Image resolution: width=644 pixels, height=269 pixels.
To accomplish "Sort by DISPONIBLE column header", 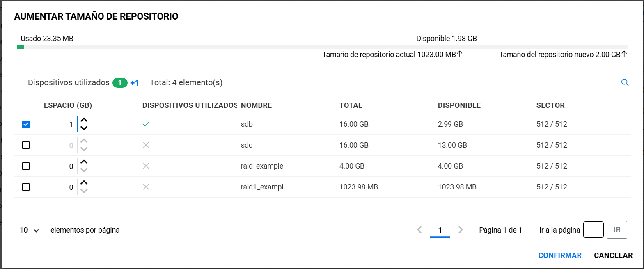I will click(459, 105).
